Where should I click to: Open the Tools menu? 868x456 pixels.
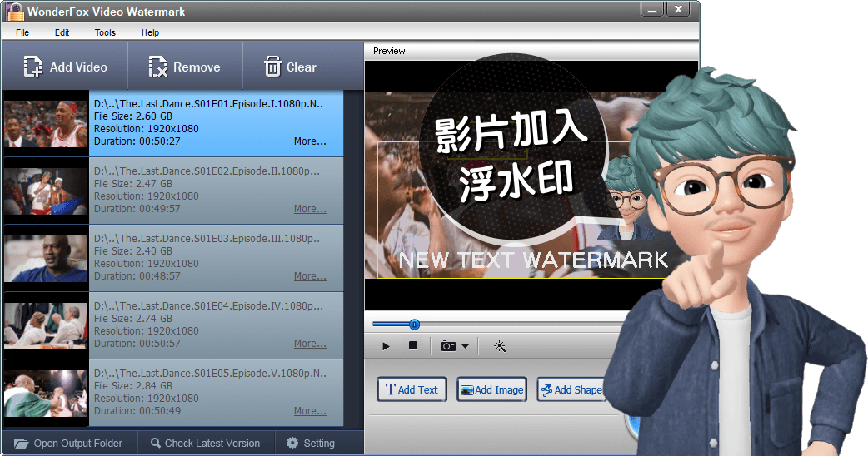[105, 32]
